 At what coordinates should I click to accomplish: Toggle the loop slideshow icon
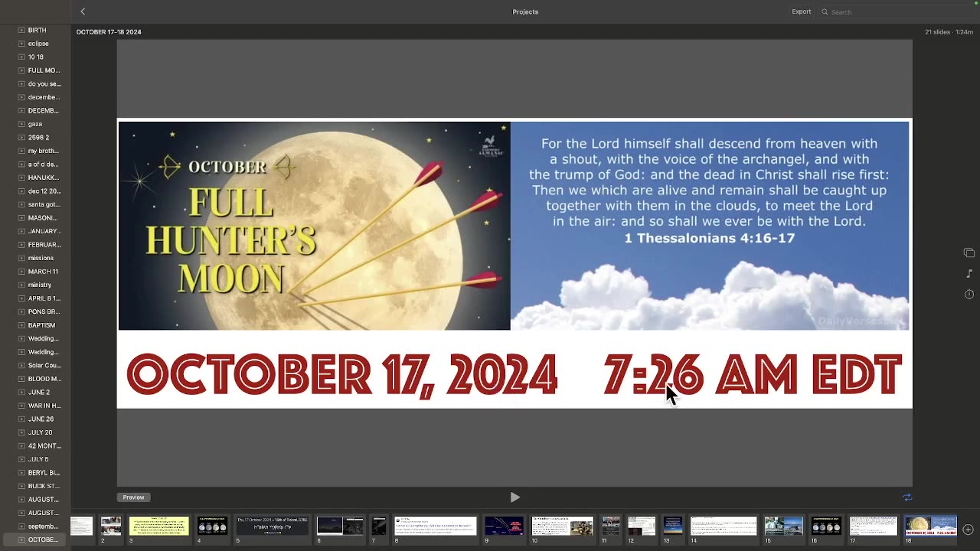pyautogui.click(x=907, y=497)
